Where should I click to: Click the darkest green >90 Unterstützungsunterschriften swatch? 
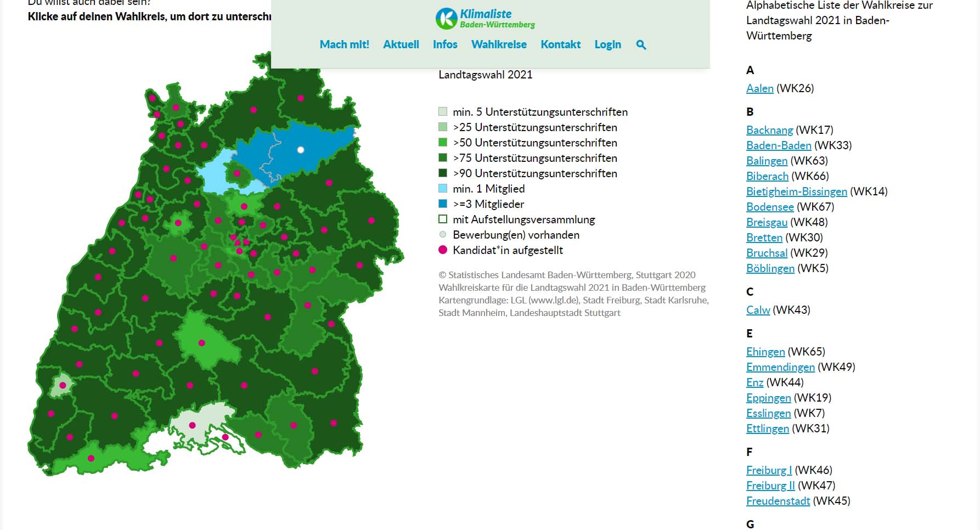coord(443,173)
